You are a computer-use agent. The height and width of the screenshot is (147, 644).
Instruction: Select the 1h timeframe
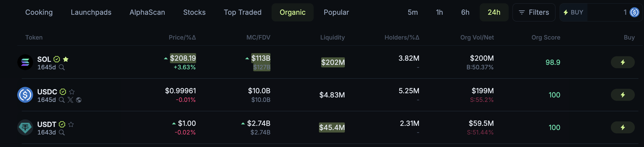[439, 12]
